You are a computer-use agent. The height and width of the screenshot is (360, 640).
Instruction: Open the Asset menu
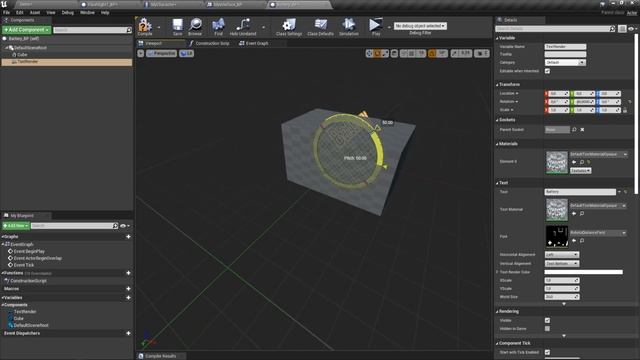pyautogui.click(x=35, y=13)
